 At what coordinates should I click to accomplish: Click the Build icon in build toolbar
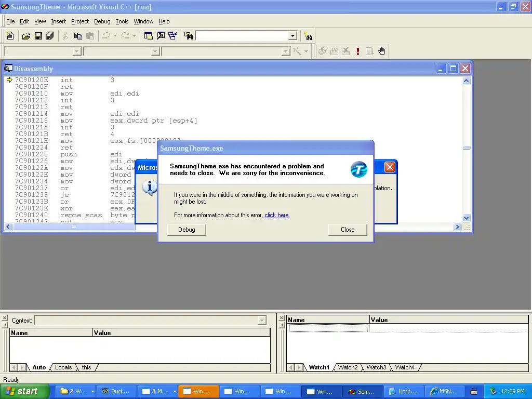click(x=334, y=51)
